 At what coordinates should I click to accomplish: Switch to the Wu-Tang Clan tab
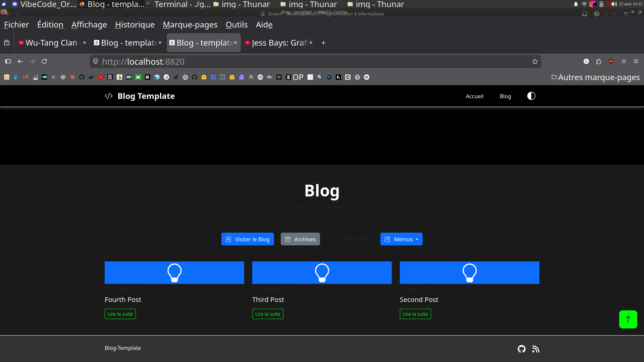(x=51, y=43)
